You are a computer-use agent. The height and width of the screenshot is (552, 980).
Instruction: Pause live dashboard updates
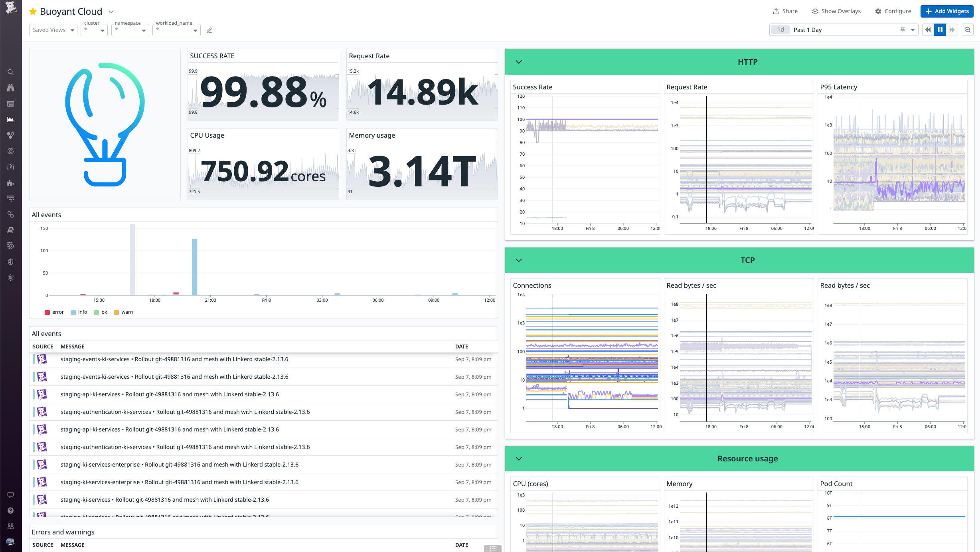[x=940, y=30]
